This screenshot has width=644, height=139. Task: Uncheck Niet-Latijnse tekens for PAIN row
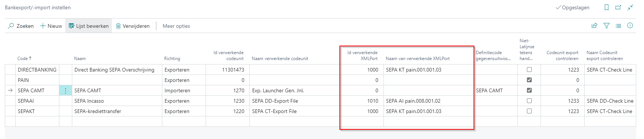click(x=529, y=80)
